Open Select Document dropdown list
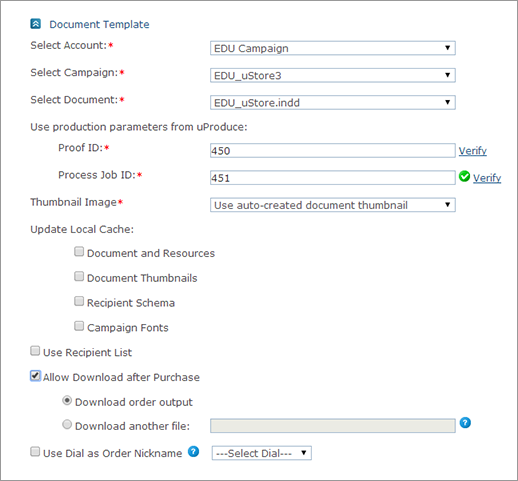518x481 pixels. click(333, 102)
